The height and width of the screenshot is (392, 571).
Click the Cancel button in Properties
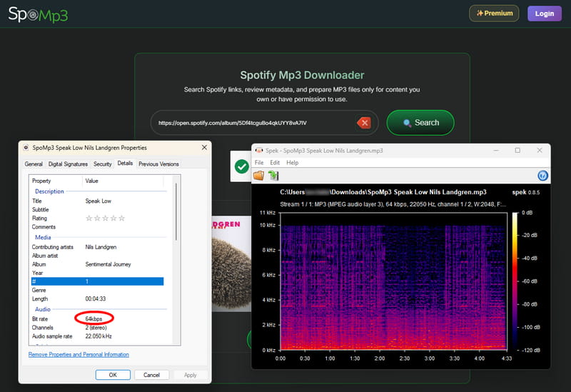(151, 375)
